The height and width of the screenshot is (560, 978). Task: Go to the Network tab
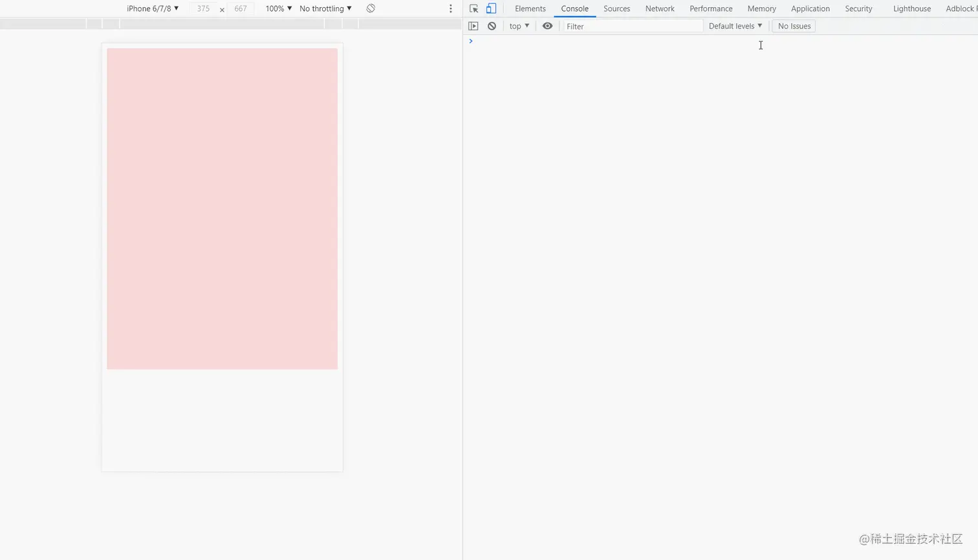tap(660, 8)
